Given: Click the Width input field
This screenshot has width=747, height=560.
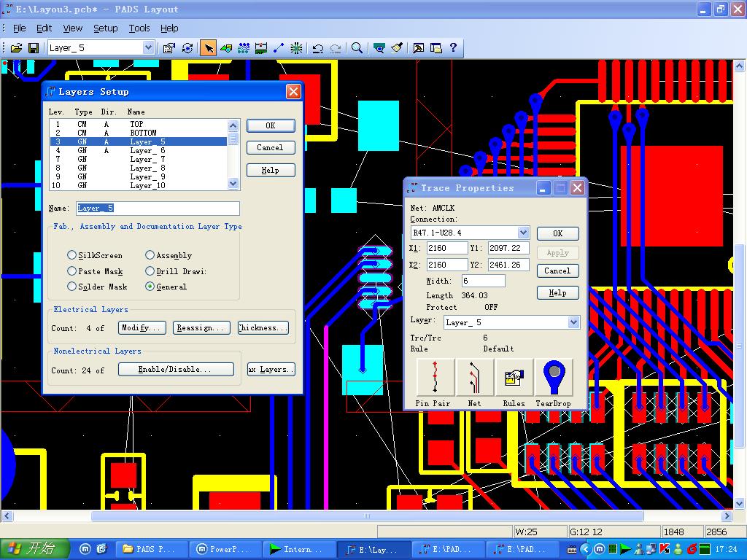Looking at the screenshot, I should (x=483, y=281).
